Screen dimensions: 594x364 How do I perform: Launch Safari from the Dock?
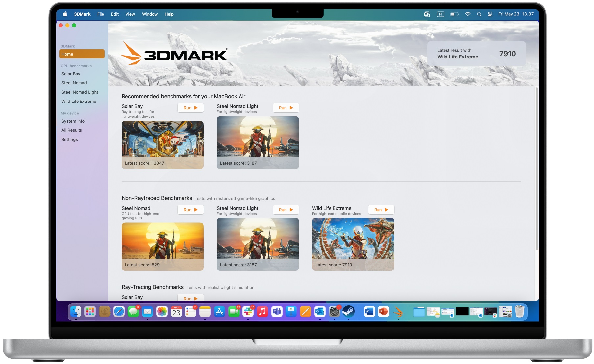[x=119, y=311]
